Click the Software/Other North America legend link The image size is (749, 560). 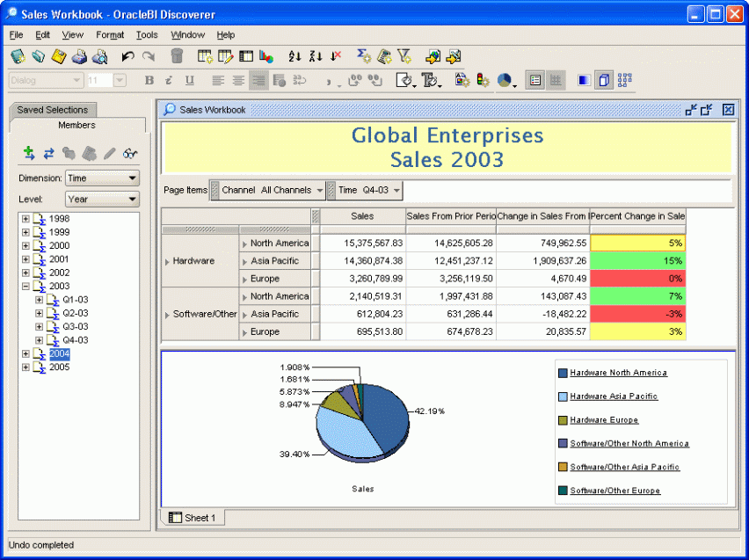click(x=629, y=443)
